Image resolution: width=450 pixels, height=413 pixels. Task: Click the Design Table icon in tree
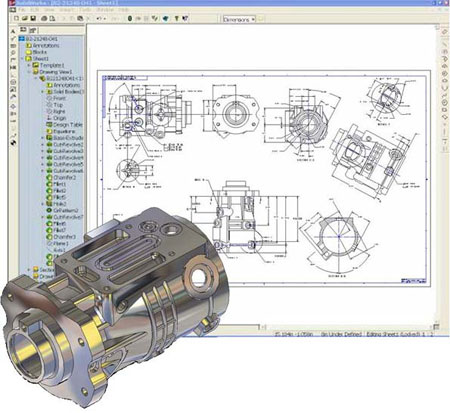click(49, 125)
